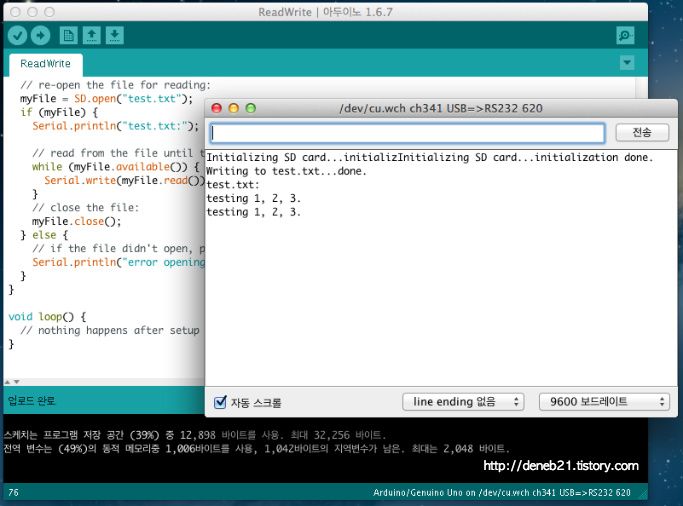The image size is (683, 506).
Task: Open the 9600 보드레이트 baud rate dropdown
Action: tap(604, 401)
